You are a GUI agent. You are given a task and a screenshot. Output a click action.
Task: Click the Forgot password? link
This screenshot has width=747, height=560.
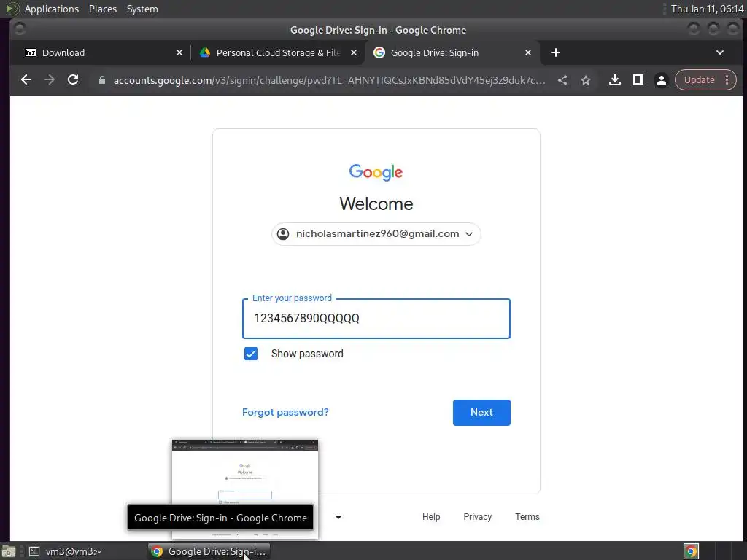(285, 413)
